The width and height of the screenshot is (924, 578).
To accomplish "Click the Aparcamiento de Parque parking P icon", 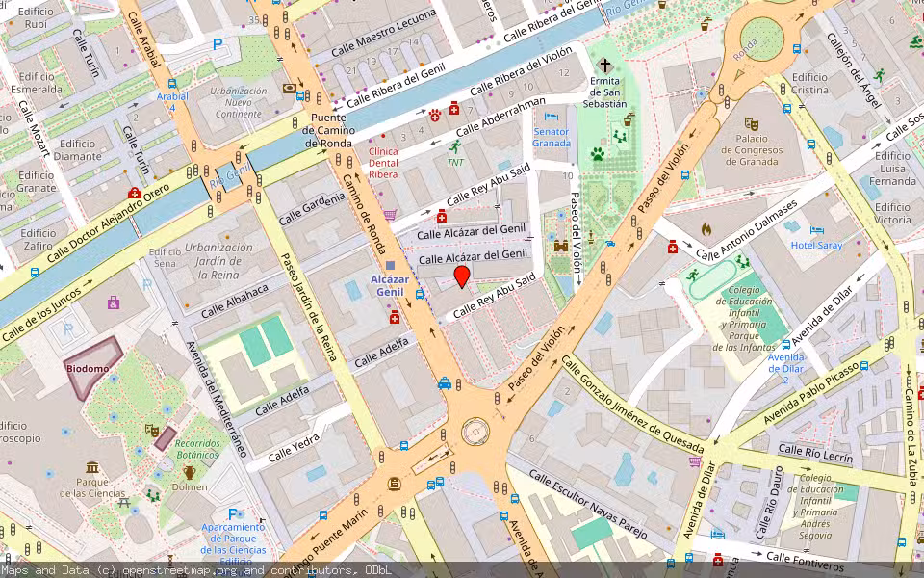I will click(x=232, y=514).
